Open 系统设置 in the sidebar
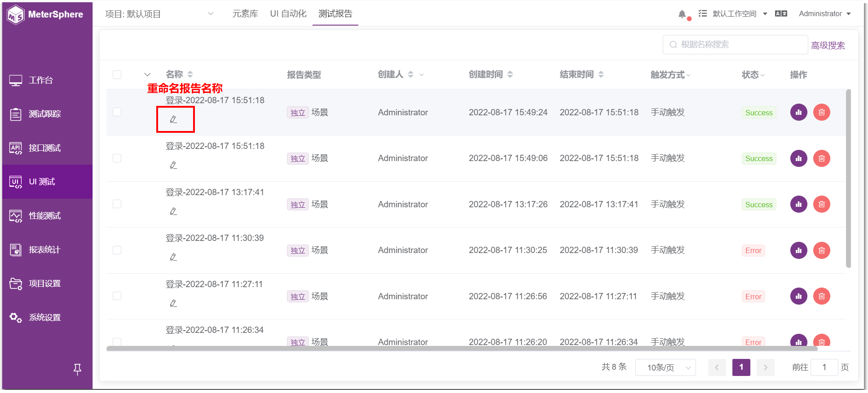The image size is (868, 393). pyautogui.click(x=47, y=318)
